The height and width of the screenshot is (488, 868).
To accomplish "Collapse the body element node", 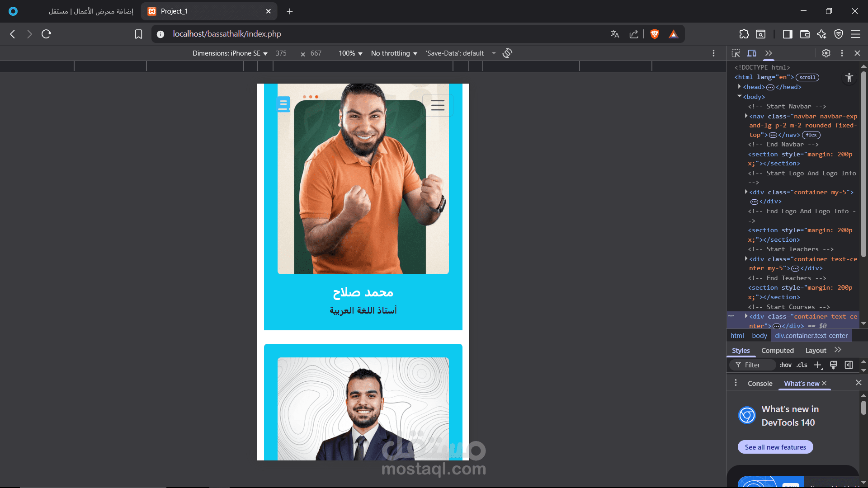I will pyautogui.click(x=740, y=96).
